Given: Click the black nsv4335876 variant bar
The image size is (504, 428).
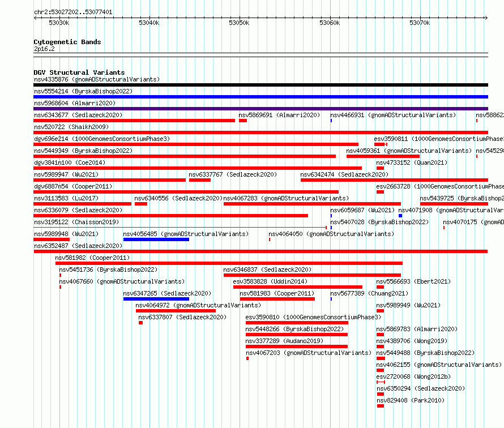Looking at the screenshot, I should (x=260, y=85).
